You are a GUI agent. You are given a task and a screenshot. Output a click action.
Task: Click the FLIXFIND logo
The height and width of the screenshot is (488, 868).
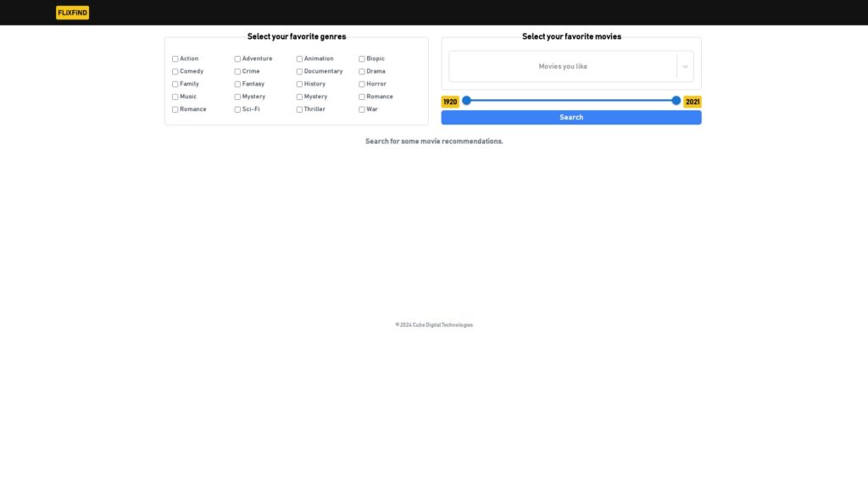point(72,13)
